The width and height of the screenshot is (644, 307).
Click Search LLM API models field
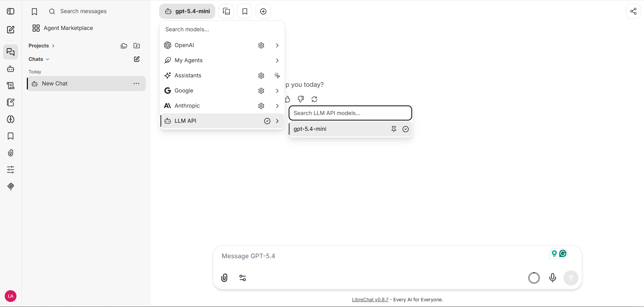pyautogui.click(x=350, y=113)
